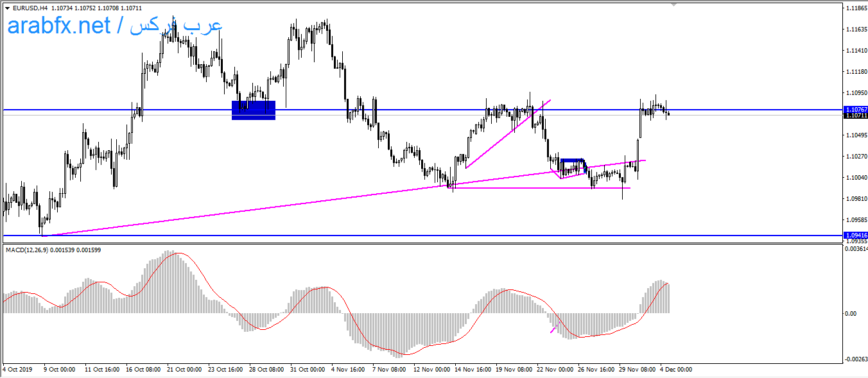Select the small blue rectangle near 26 Nov

572,160
